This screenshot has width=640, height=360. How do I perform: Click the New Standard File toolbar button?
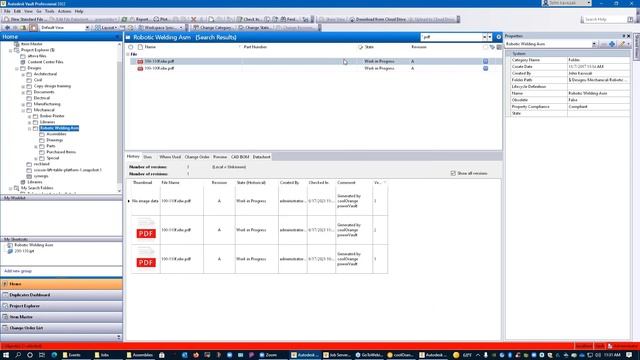pyautogui.click(x=24, y=19)
